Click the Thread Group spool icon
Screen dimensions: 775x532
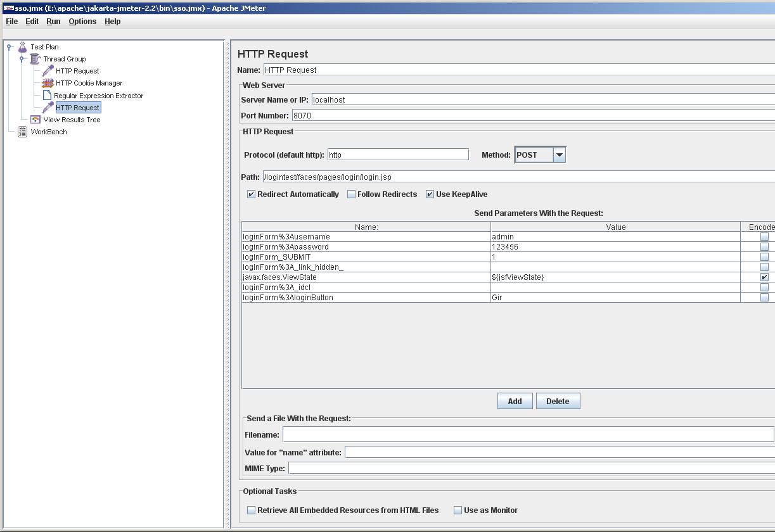click(x=36, y=58)
